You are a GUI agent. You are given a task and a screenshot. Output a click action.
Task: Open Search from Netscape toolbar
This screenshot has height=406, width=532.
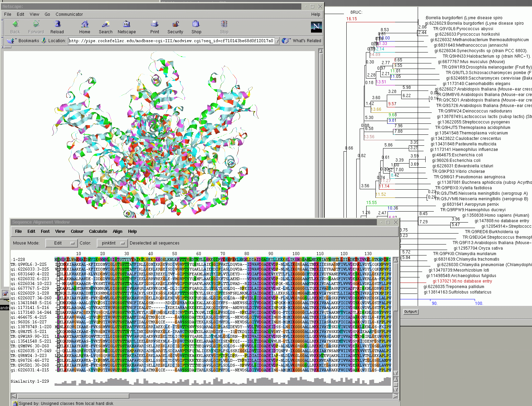105,24
